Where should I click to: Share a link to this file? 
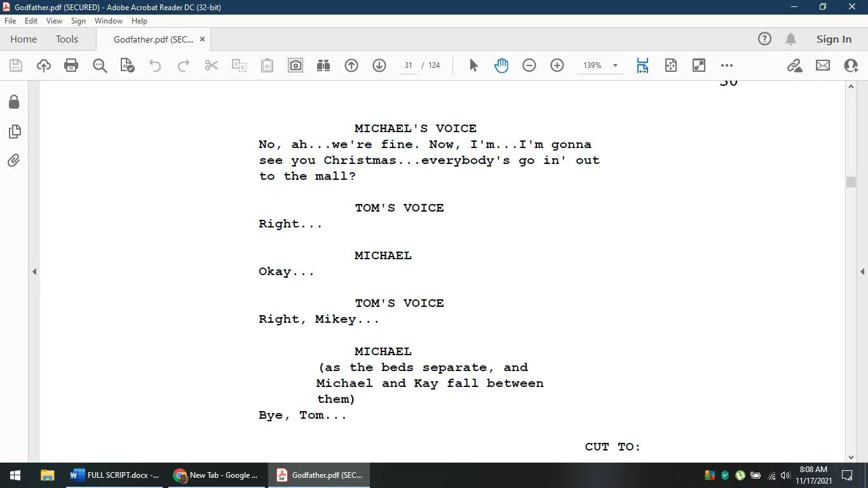tap(795, 65)
